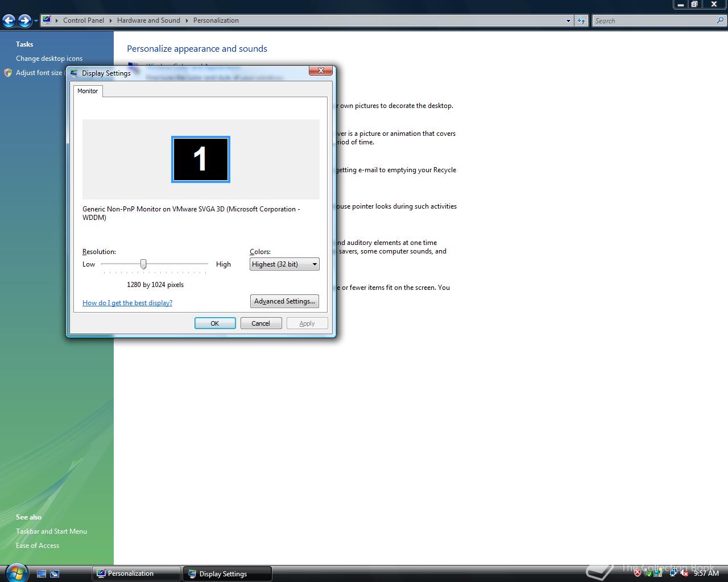The image size is (728, 582).
Task: Click the Display Settings dialog title icon
Action: point(74,73)
